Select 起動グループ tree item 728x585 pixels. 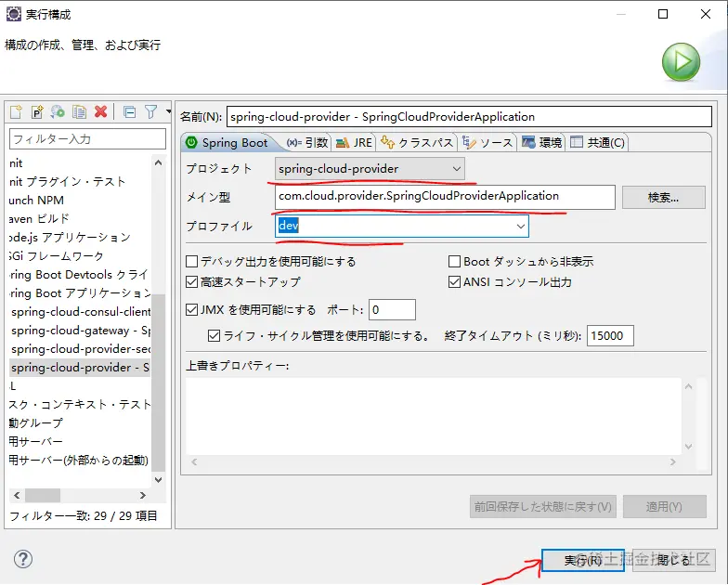tap(35, 423)
